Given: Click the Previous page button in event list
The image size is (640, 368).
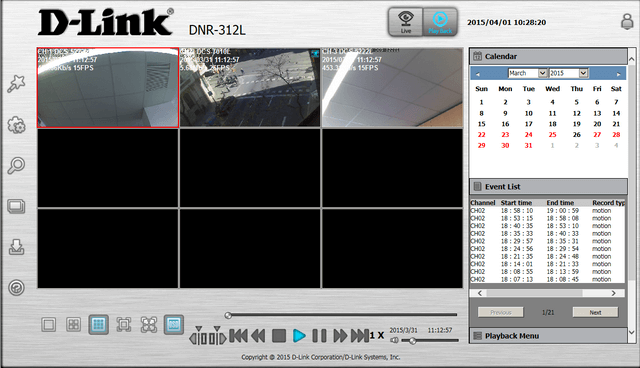Looking at the screenshot, I should point(501,312).
